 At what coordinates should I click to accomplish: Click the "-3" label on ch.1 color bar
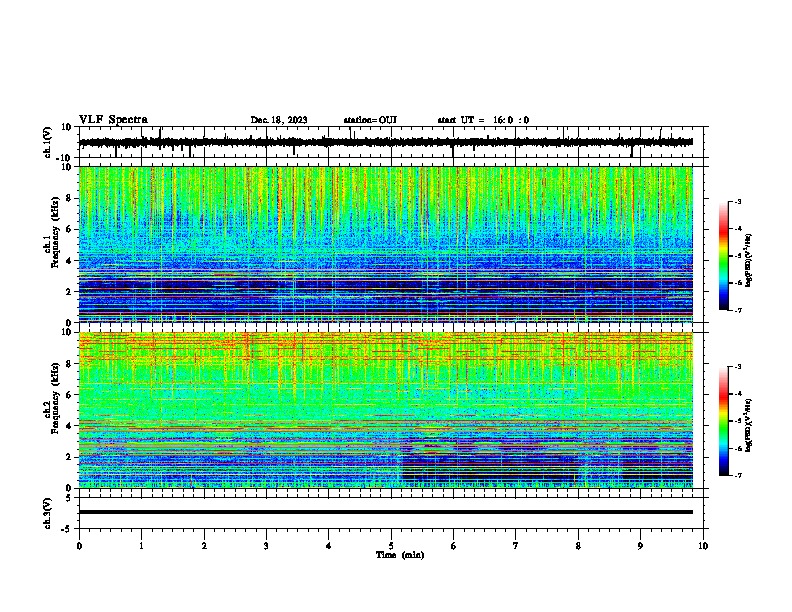[x=738, y=201]
